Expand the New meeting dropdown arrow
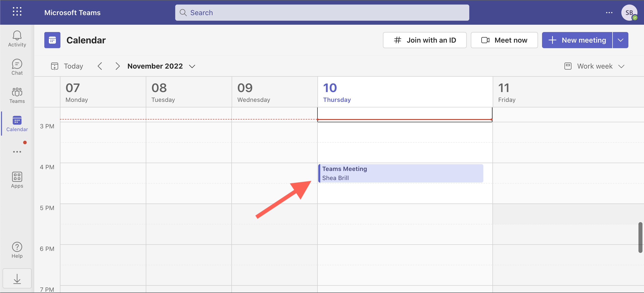The width and height of the screenshot is (644, 293). click(x=621, y=40)
